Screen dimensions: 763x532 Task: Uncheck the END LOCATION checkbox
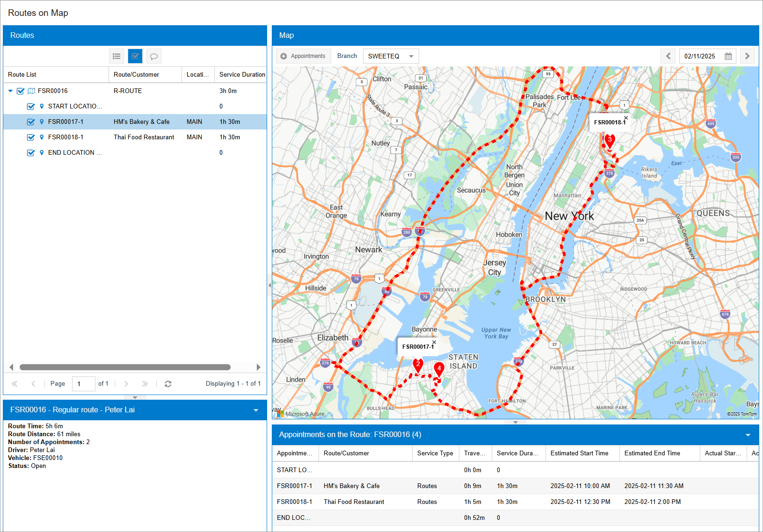click(x=31, y=152)
